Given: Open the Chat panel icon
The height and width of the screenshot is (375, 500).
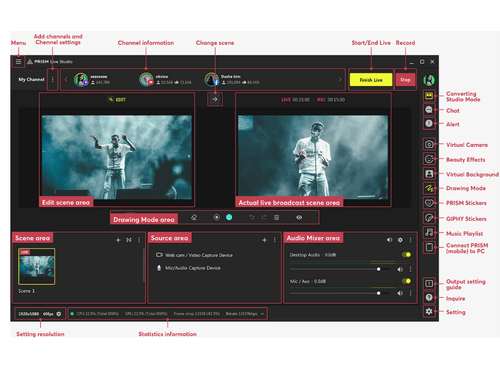Looking at the screenshot, I should point(429,110).
